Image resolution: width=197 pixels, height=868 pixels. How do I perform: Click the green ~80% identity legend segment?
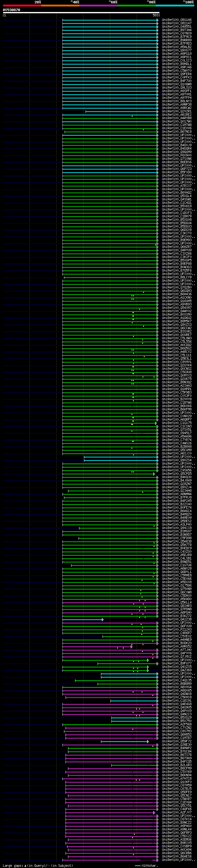137,6
